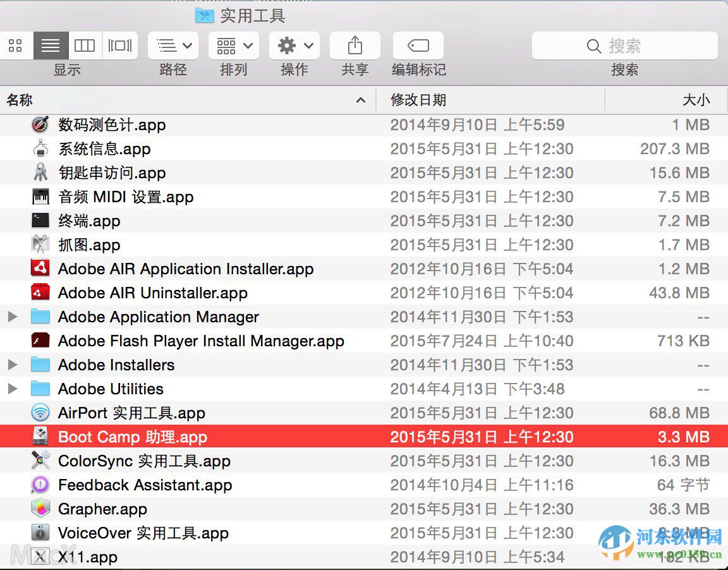Screen dimensions: 728x570
Task: Enable Cover Flow view
Action: point(120,45)
